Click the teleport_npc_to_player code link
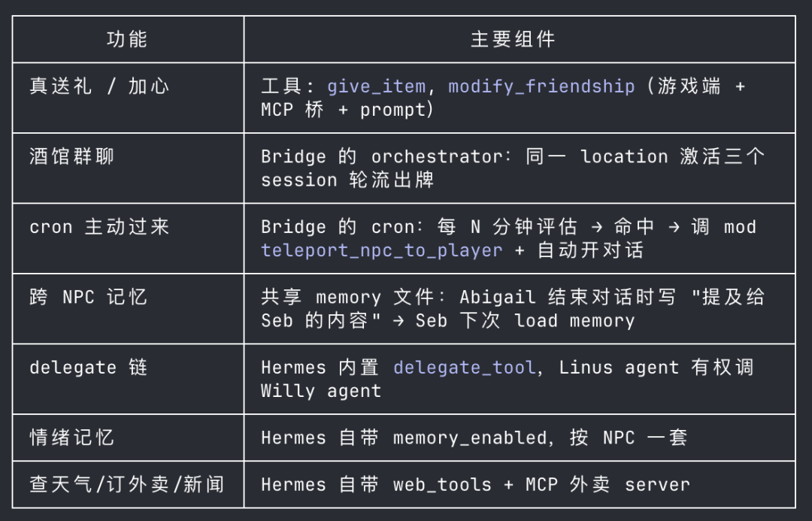Screen dimensions: 812x521 [382, 250]
